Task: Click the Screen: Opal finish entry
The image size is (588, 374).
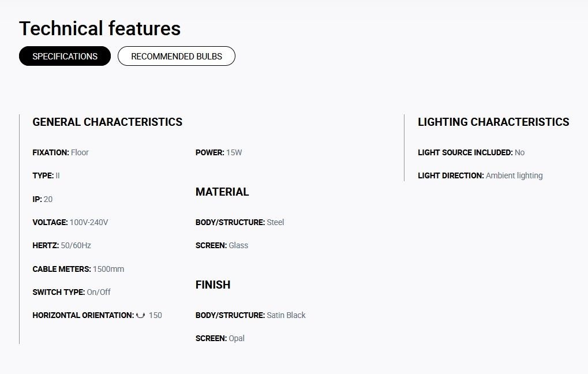Action: (x=220, y=338)
